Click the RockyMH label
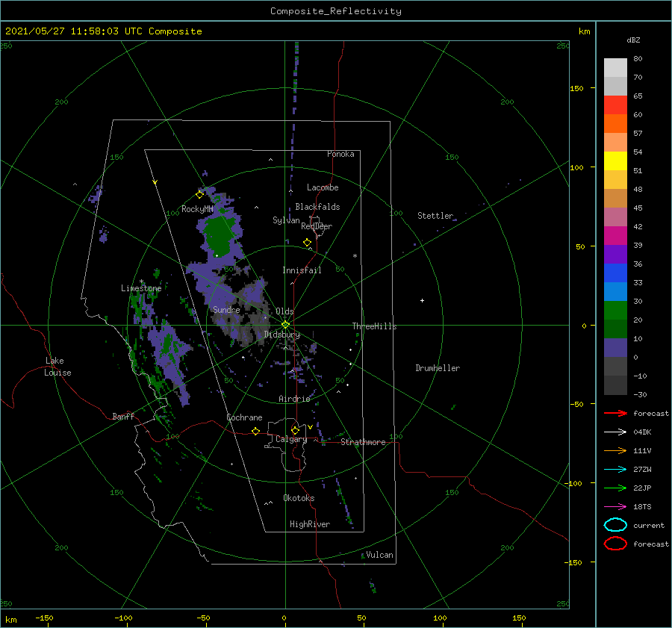Image resolution: width=672 pixels, height=628 pixels. [197, 209]
